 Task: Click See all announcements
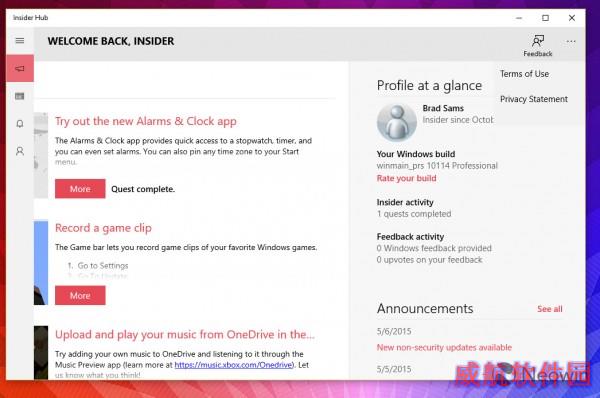(x=549, y=309)
